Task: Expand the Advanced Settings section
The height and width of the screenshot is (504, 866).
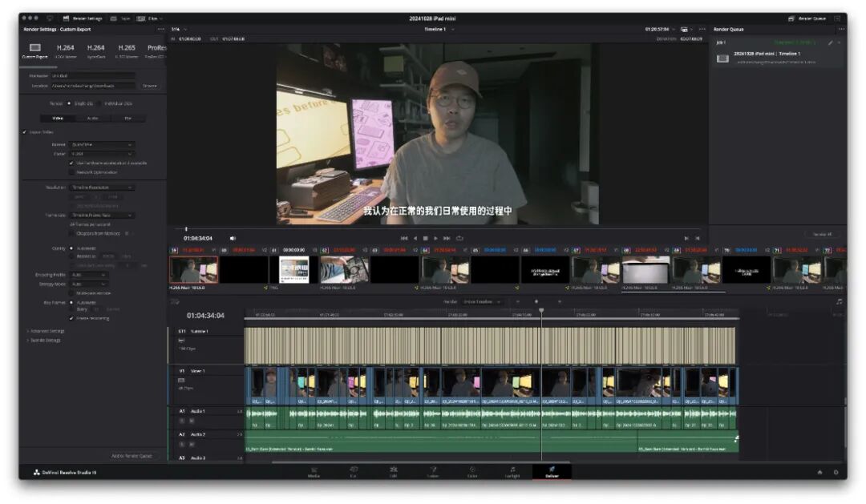Action: (47, 331)
